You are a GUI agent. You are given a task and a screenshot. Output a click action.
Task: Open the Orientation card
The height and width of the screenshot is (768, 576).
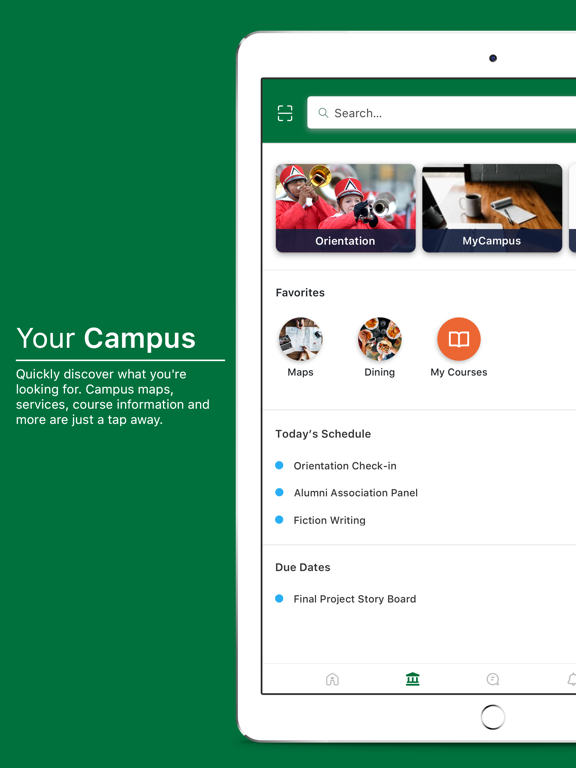point(346,208)
